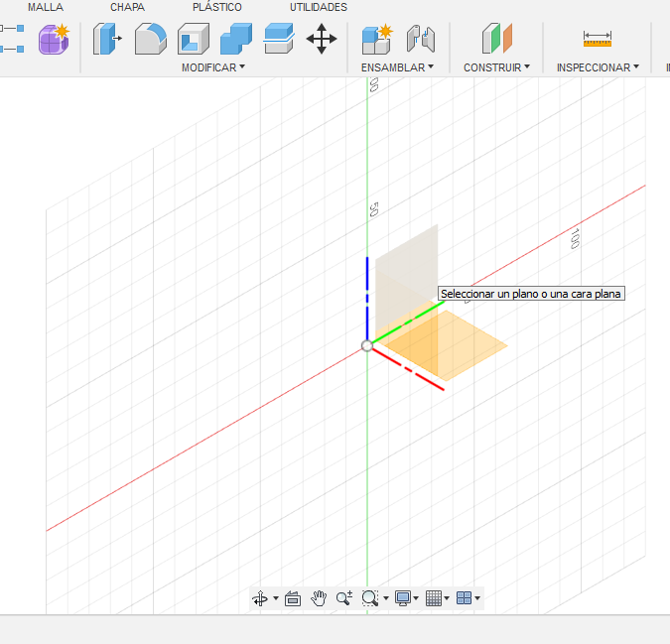Select the Shell tool
The width and height of the screenshot is (670, 644).
[x=194, y=39]
